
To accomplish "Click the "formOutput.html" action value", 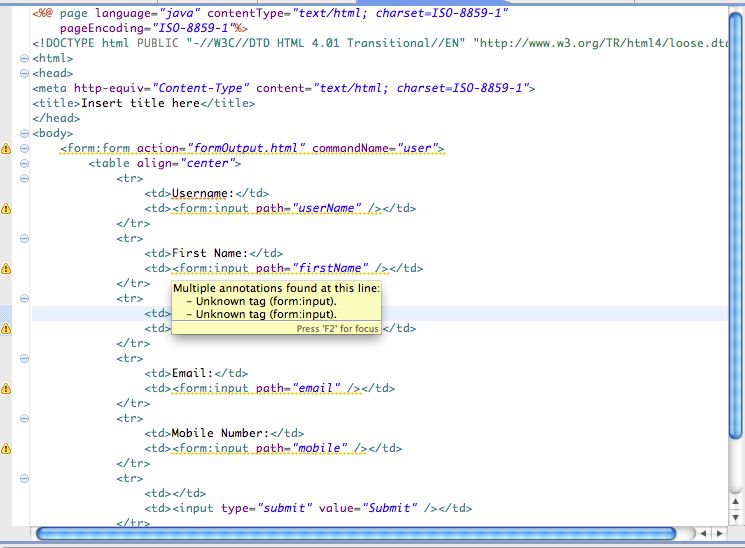I will 246,148.
